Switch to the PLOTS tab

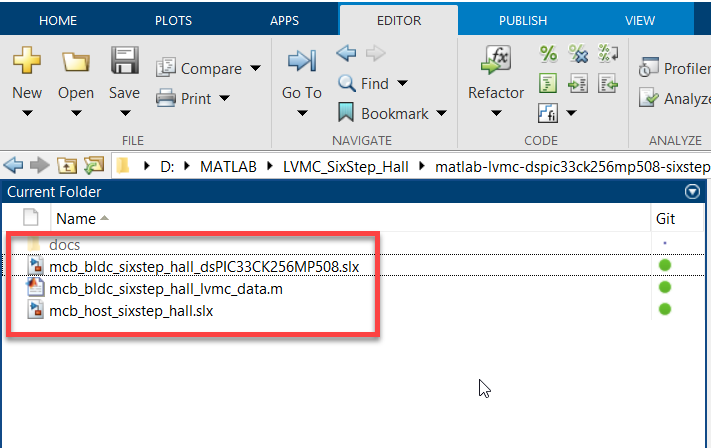pos(173,20)
